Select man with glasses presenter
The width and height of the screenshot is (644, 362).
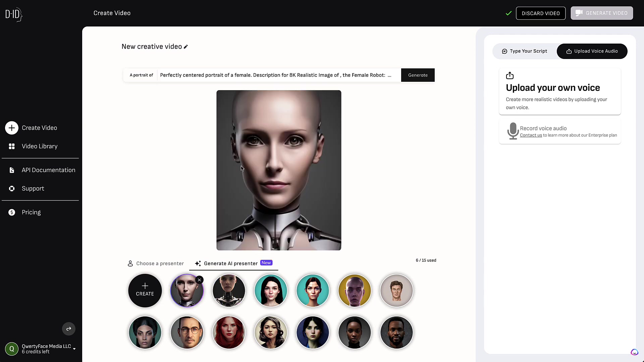point(187,333)
